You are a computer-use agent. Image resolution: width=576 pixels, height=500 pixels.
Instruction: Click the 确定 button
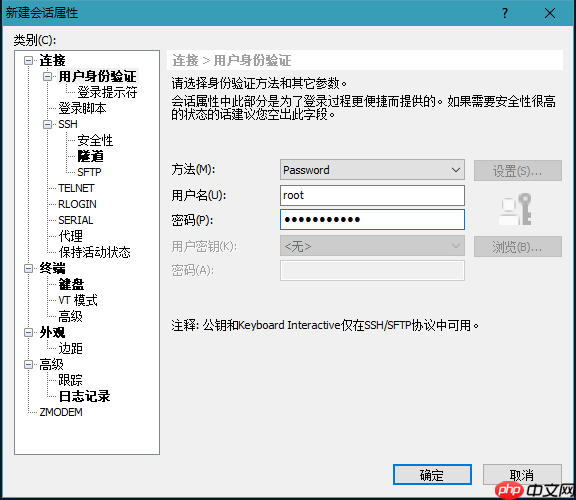432,475
